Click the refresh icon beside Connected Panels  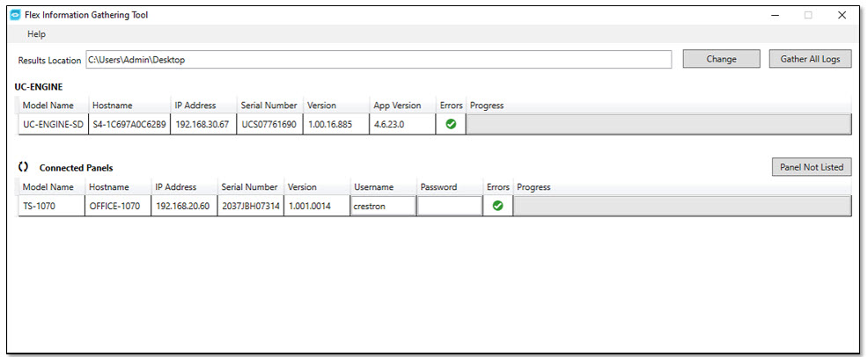pyautogui.click(x=24, y=167)
